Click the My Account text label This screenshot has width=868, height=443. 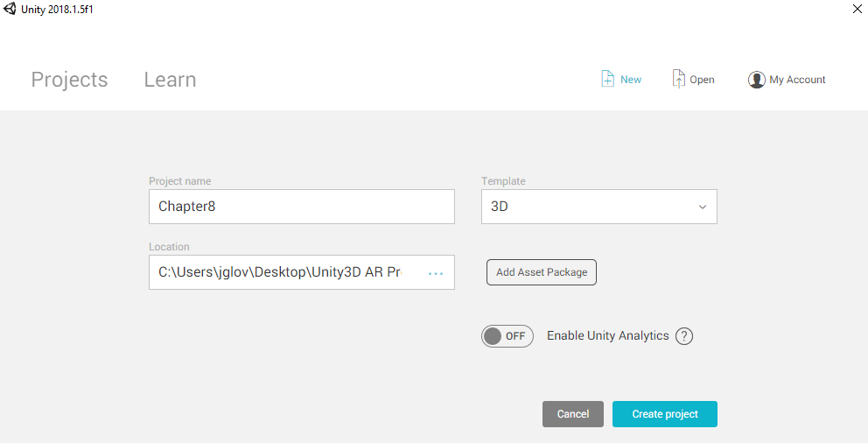click(797, 80)
